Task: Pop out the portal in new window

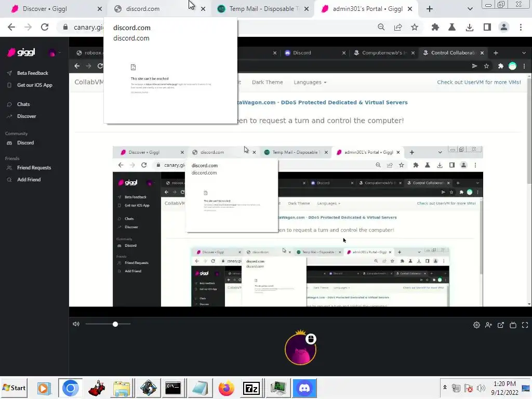Action: click(x=501, y=325)
